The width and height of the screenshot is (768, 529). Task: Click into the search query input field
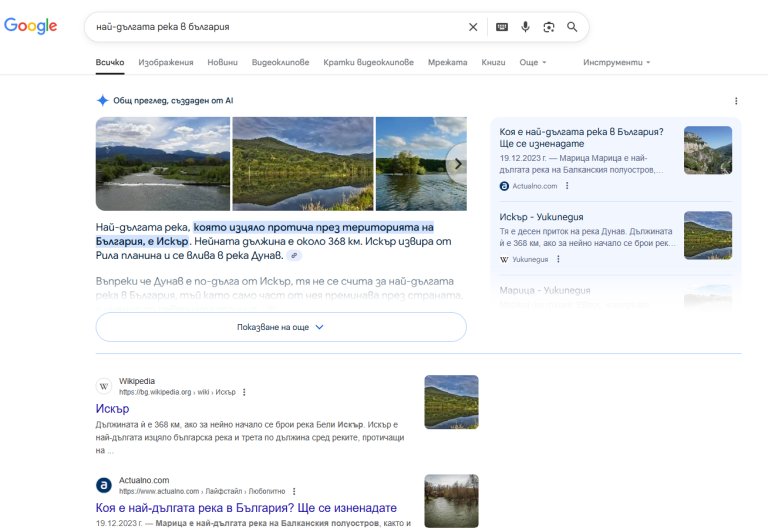pyautogui.click(x=270, y=27)
